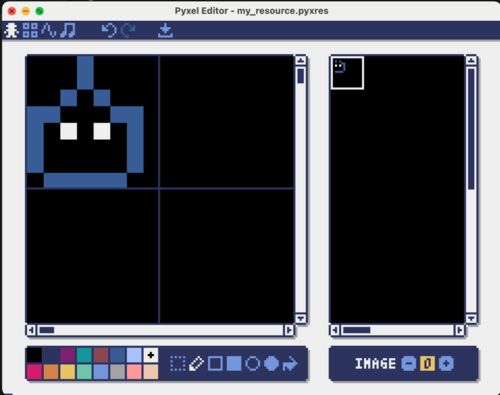Select the outlined Ellipse tool
Image resolution: width=500 pixels, height=395 pixels.
[253, 363]
